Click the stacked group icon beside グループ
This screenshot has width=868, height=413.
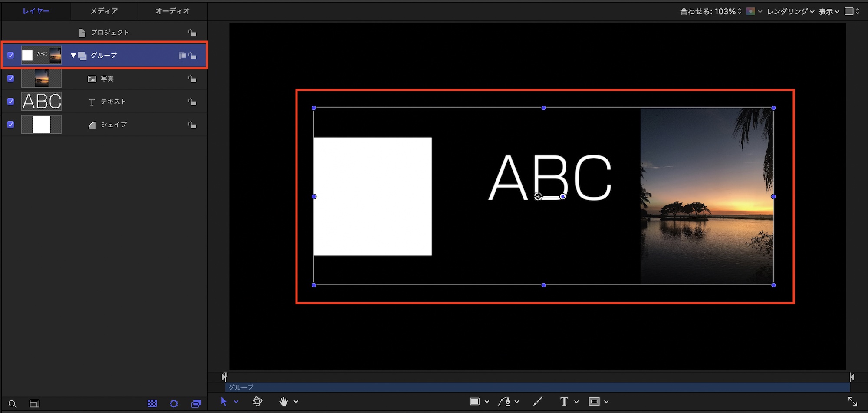[82, 56]
